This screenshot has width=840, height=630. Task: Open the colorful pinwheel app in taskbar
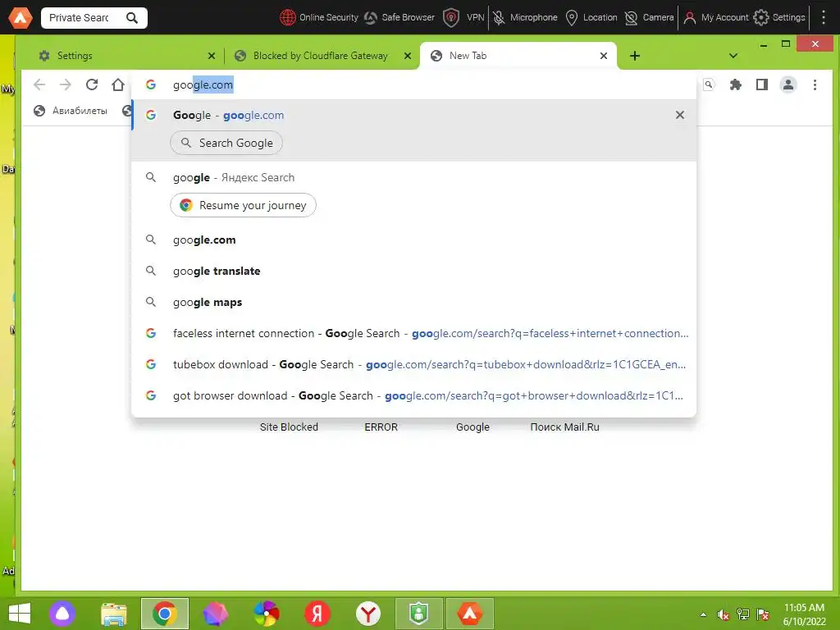[267, 614]
